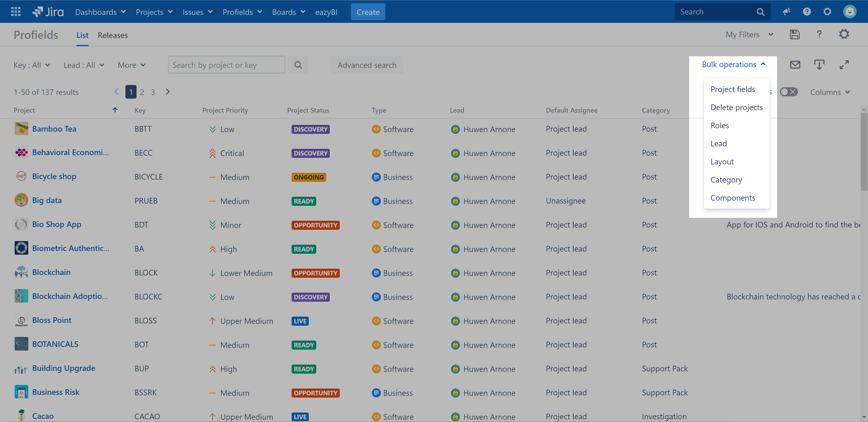
Task: Click the email envelope icon near Bulk operations
Action: [795, 64]
